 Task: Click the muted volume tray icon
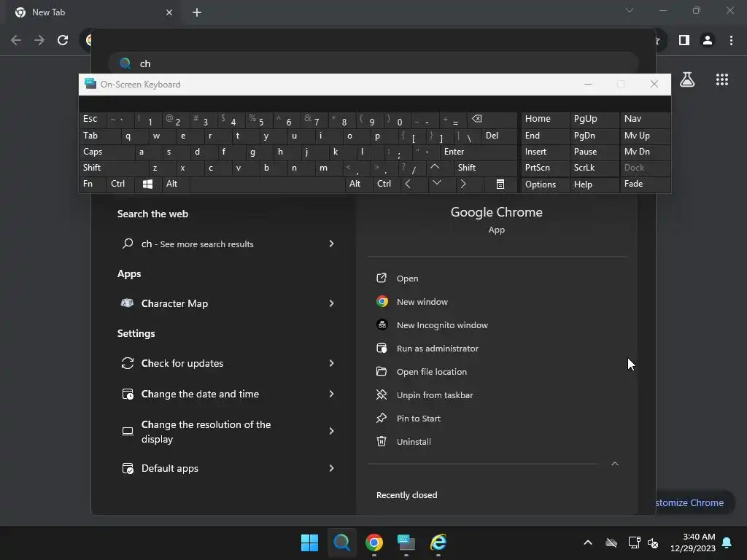653,542
